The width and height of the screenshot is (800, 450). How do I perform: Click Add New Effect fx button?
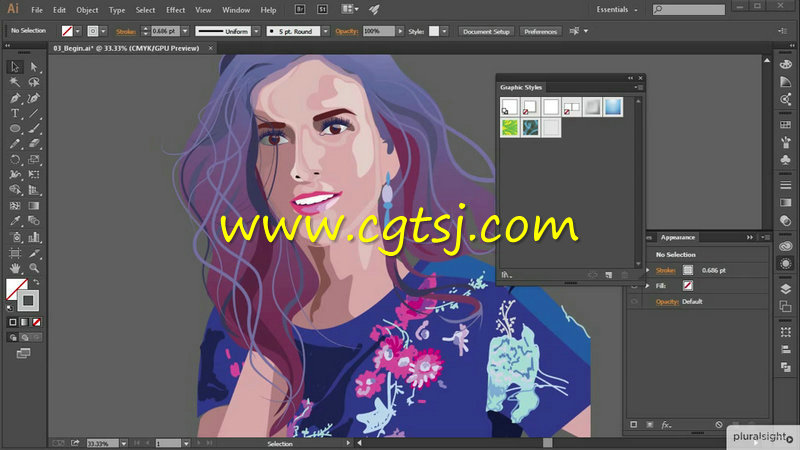tap(666, 424)
